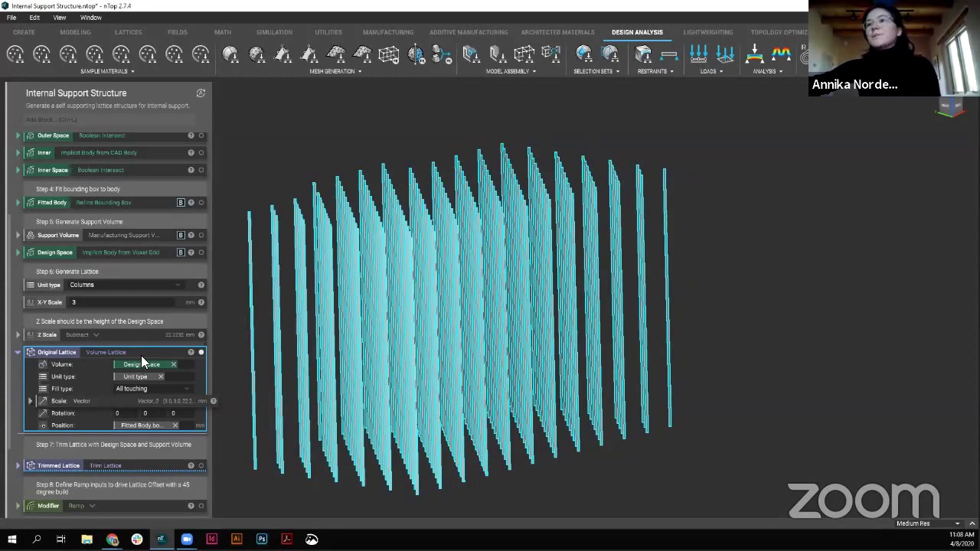Hide the Original Lattice block

(201, 352)
